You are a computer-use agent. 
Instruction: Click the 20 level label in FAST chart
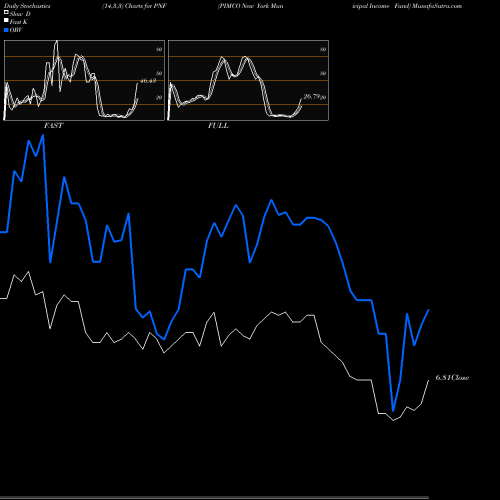(x=159, y=97)
